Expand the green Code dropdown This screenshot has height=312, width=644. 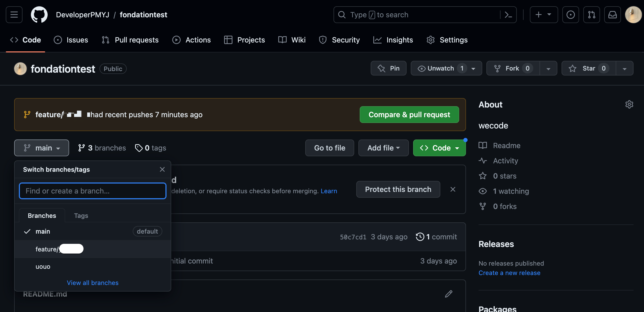(439, 148)
